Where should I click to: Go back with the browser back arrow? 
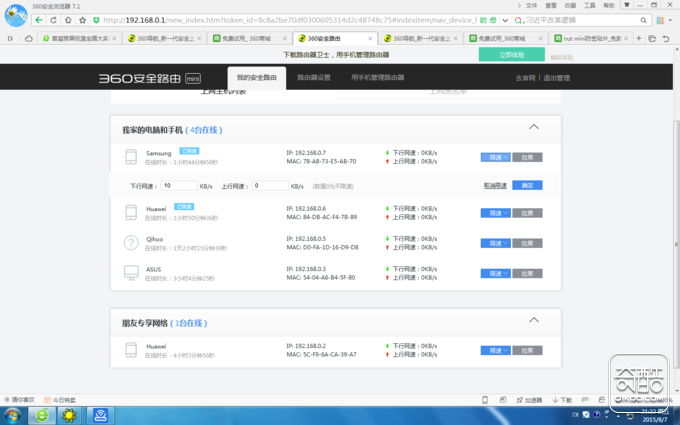point(39,20)
